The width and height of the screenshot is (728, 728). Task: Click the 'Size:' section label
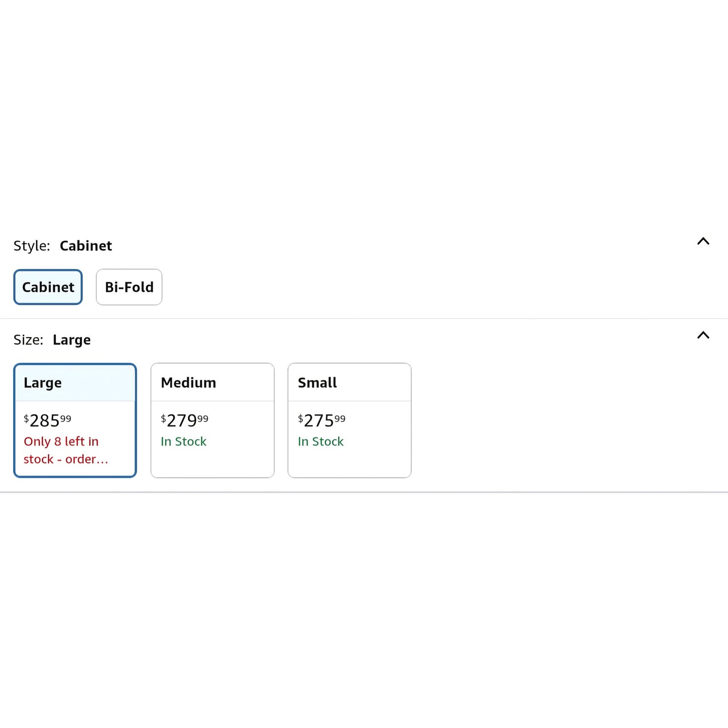(28, 340)
